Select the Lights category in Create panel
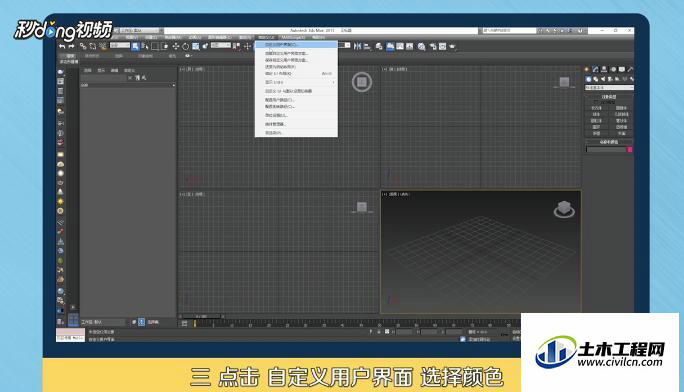This screenshot has height=392, width=684. (x=603, y=79)
